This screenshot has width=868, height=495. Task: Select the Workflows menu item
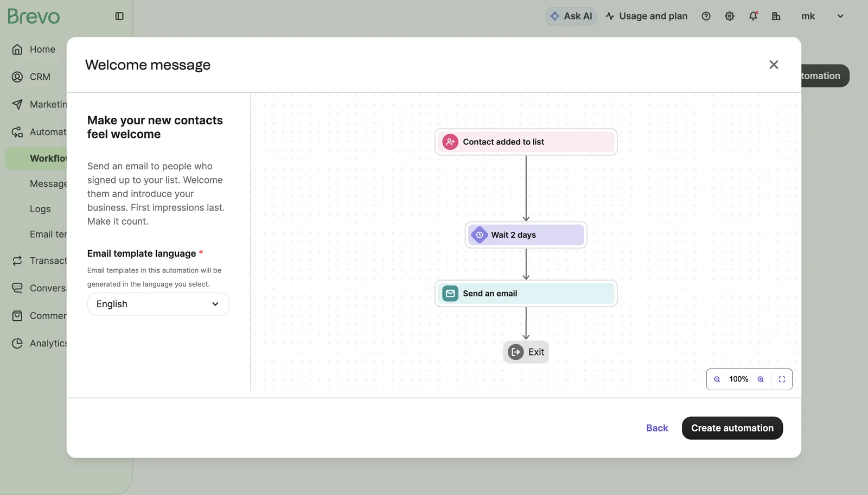[36, 158]
